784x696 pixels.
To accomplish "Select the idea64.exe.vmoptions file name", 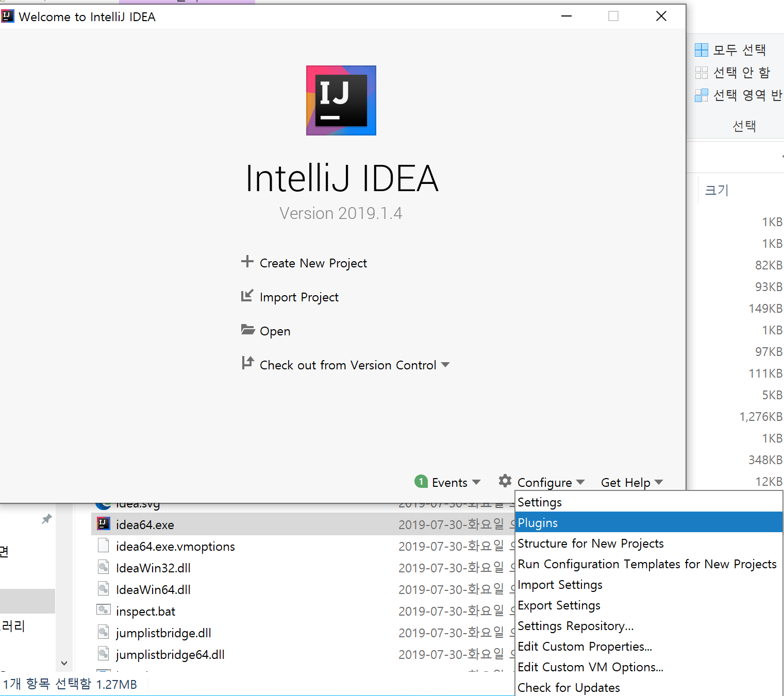I will [x=175, y=547].
